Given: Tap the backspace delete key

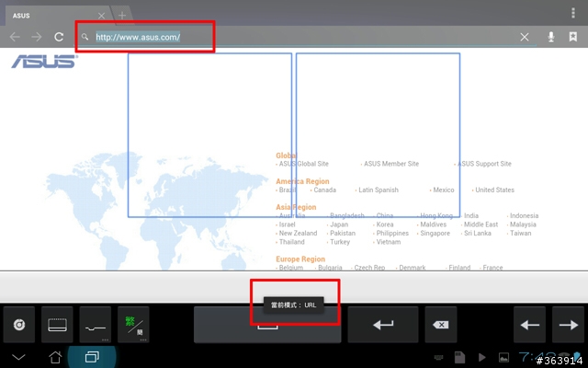Looking at the screenshot, I should [441, 325].
